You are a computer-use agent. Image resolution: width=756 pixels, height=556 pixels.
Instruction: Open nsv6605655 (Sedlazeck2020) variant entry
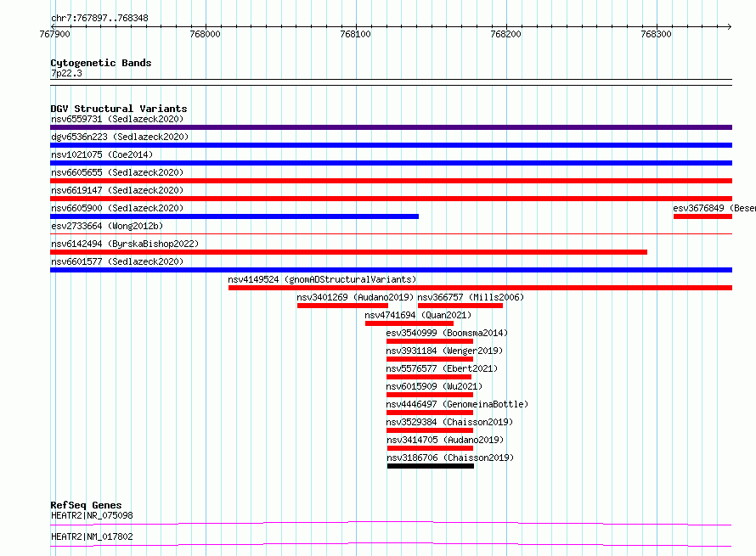117,172
